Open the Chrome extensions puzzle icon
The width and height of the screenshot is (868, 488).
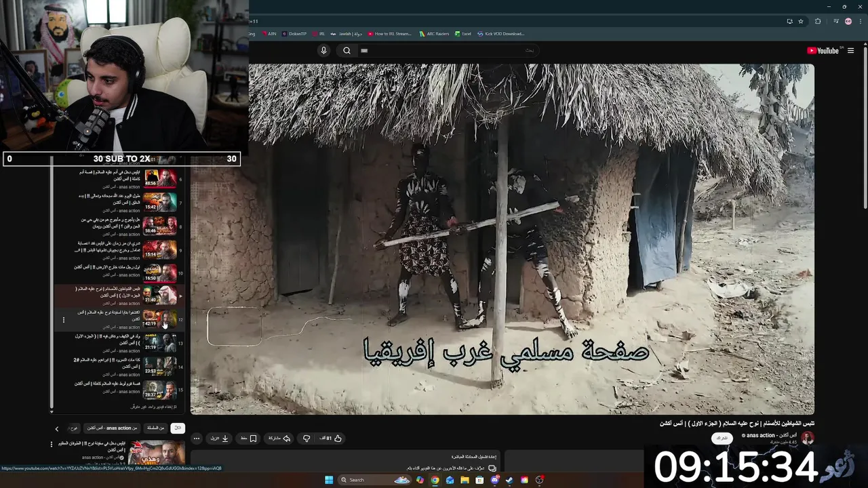click(x=818, y=21)
